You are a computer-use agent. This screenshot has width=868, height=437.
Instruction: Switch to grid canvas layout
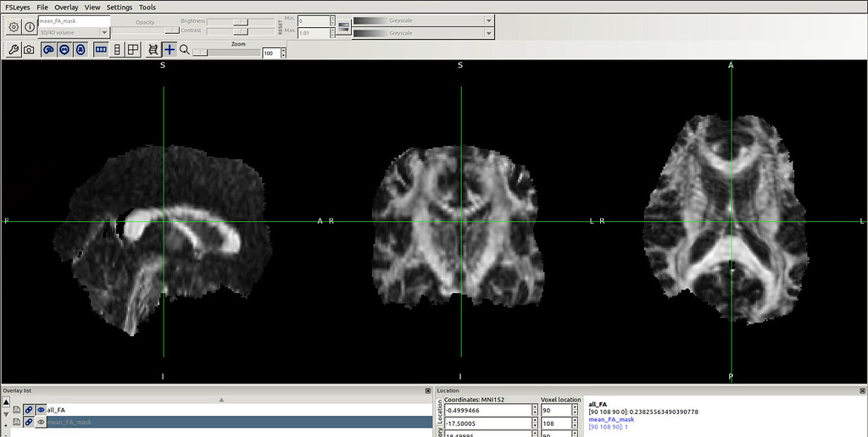click(x=133, y=50)
